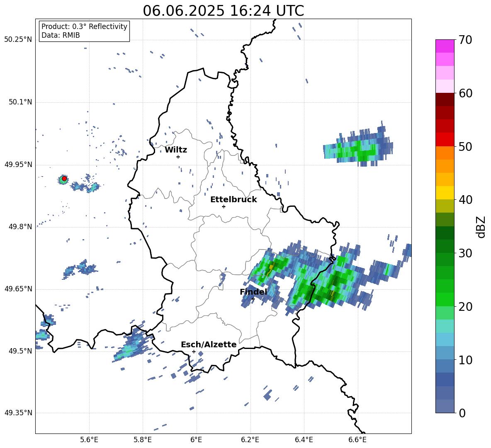
Task: Click the orange colorbar segment below 50
Action: click(445, 153)
